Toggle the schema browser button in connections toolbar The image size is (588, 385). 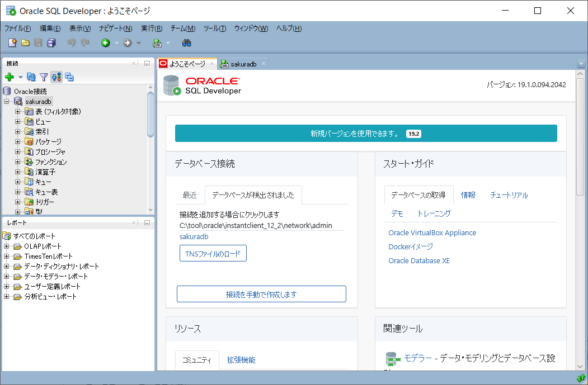57,77
